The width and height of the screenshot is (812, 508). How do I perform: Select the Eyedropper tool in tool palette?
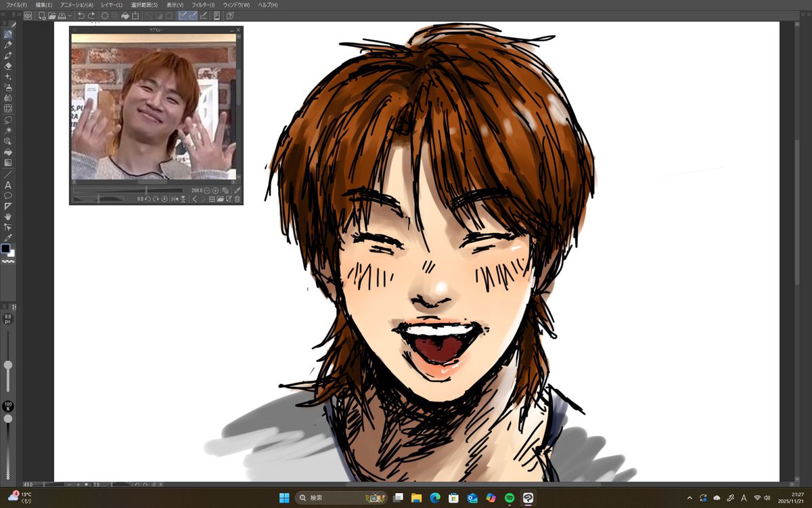[8, 238]
